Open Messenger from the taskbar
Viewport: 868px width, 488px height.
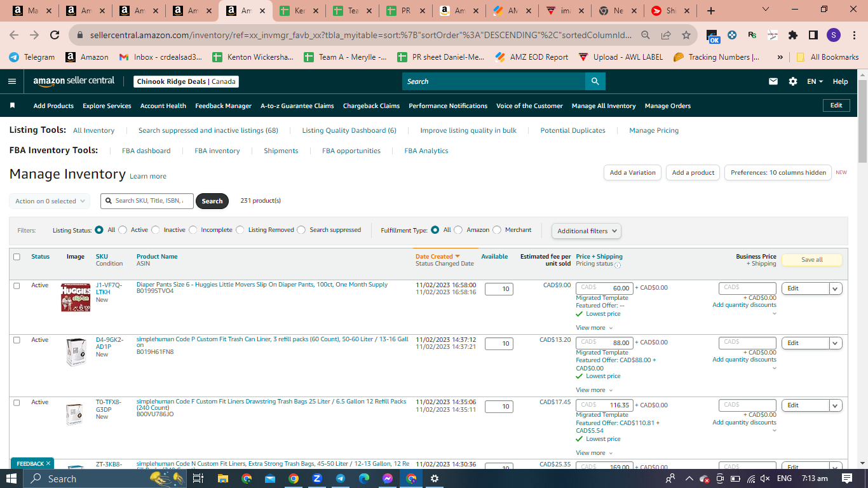[388, 478]
